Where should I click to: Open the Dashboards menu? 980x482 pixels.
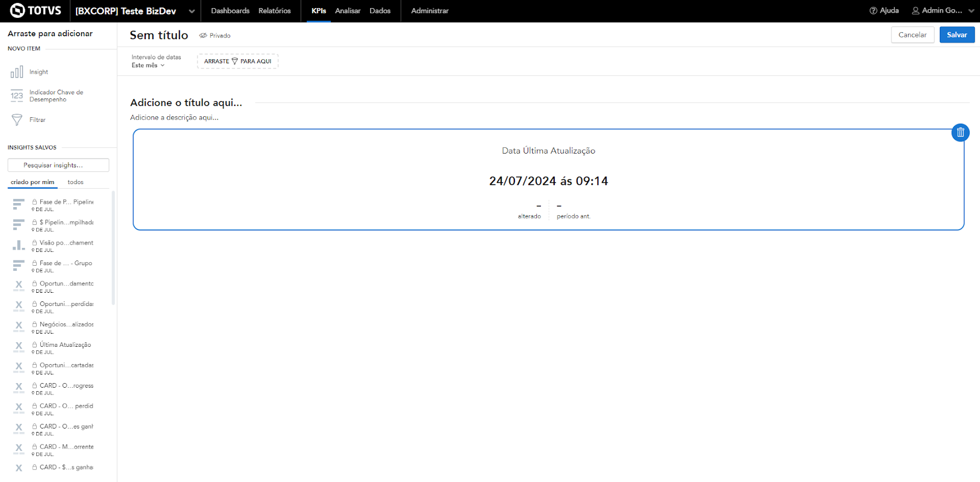[230, 11]
